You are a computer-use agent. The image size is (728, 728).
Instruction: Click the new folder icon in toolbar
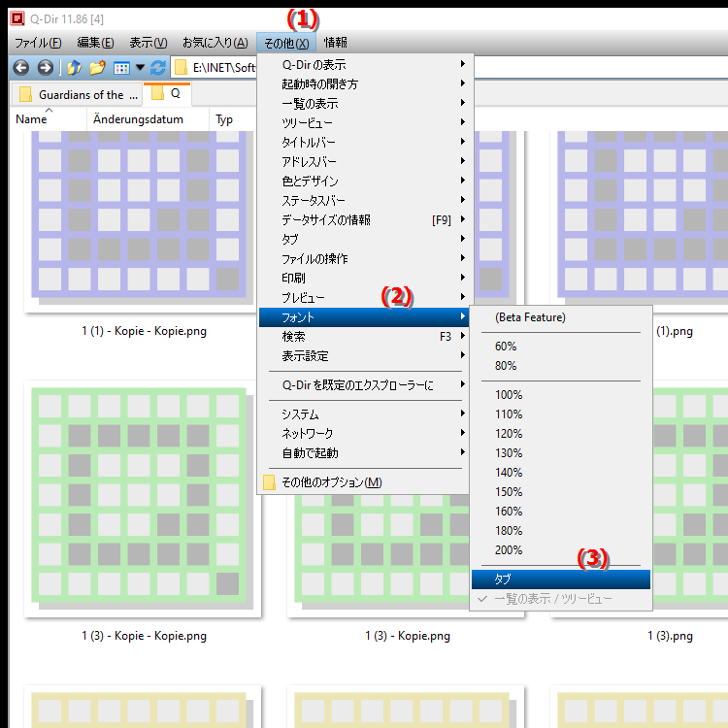click(97, 68)
